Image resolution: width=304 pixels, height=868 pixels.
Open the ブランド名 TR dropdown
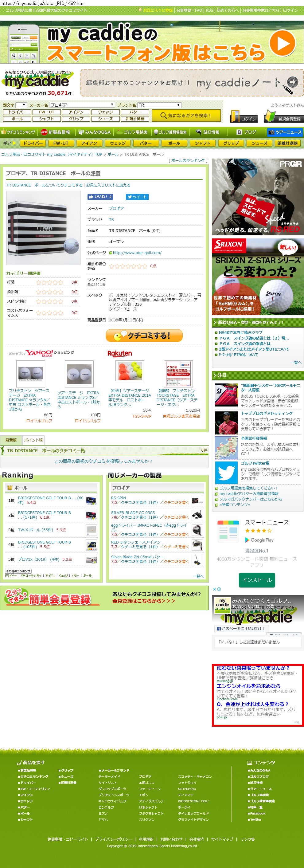point(159,105)
